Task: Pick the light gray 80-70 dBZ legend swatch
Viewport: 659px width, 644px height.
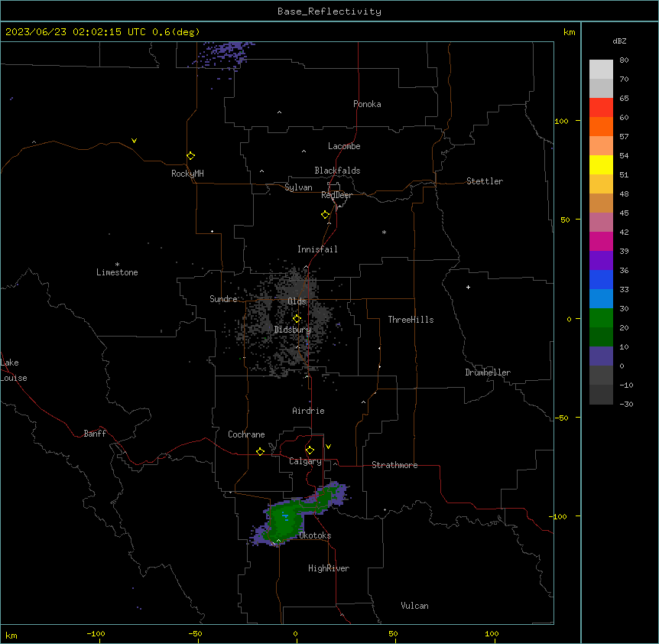Action: (601, 70)
